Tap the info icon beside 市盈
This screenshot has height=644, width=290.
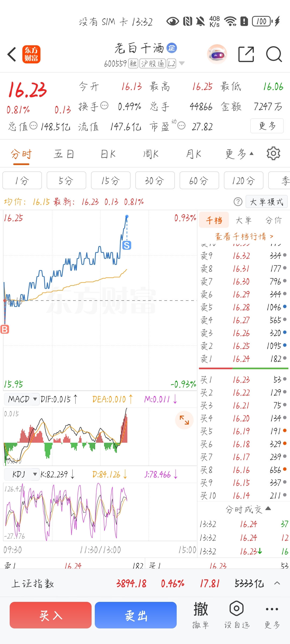click(182, 126)
